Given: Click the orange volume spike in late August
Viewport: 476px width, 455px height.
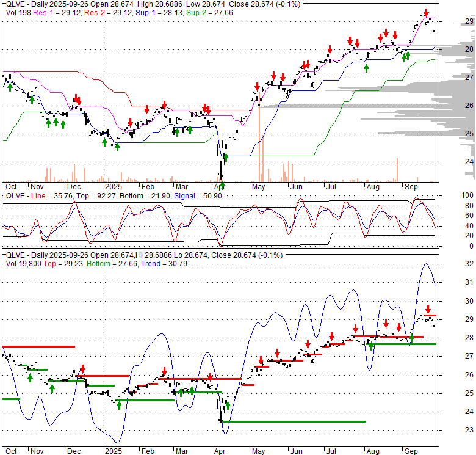Looking at the screenshot, I should (x=397, y=170).
